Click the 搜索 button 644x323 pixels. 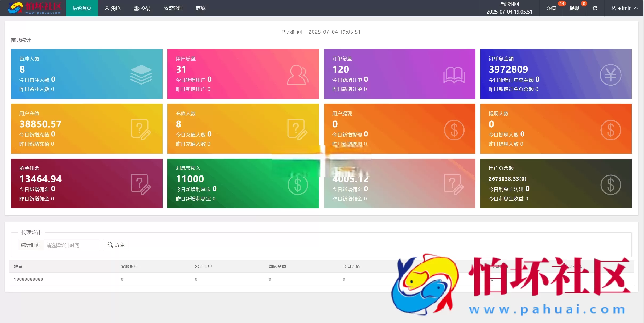tap(116, 245)
